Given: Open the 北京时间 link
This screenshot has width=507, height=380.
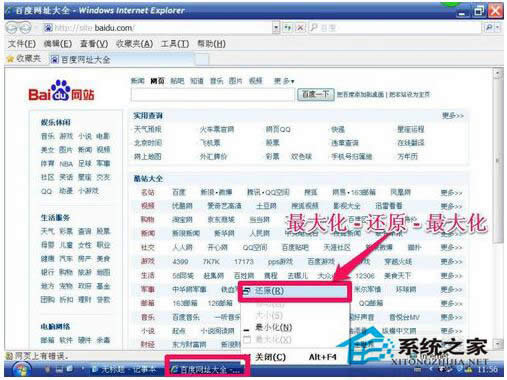Looking at the screenshot, I should (148, 143).
